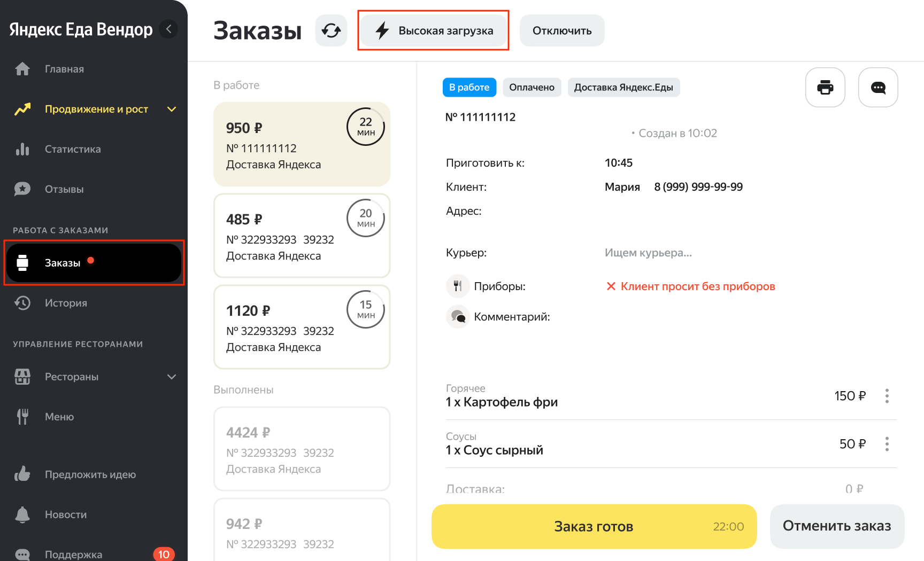Screen dimensions: 924x561
Task: Click the 1 x Картофель фри item
Action: [502, 402]
